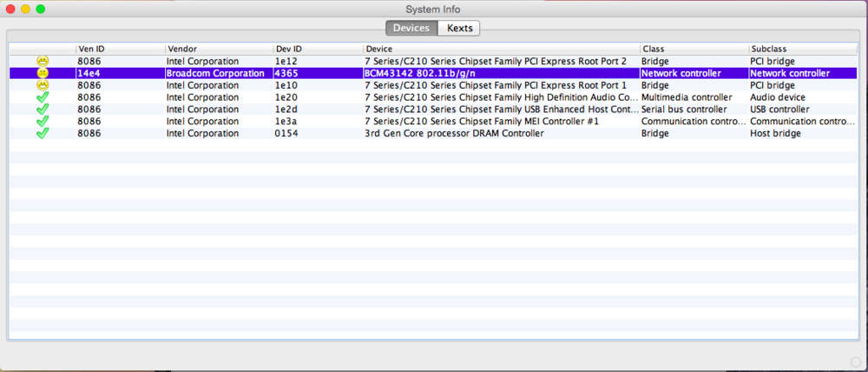This screenshot has height=372, width=868.
Task: Click the Device column header
Action: pos(500,50)
